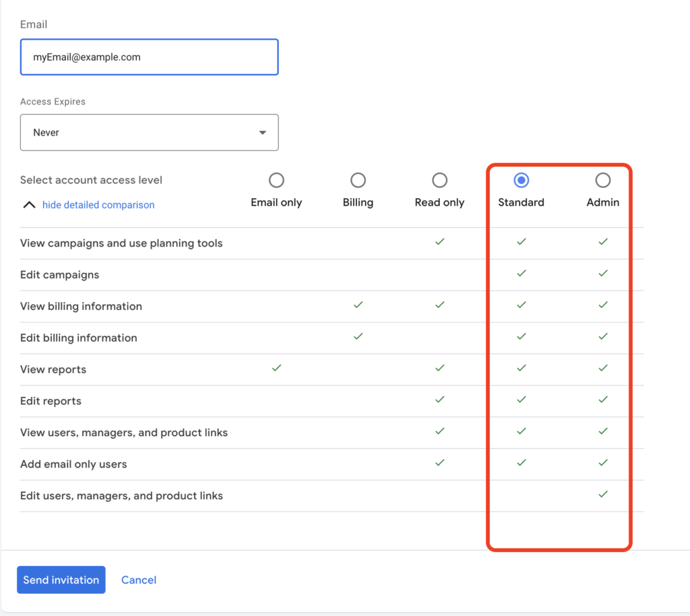
Task: Open the Access Expires dropdown
Action: (149, 132)
